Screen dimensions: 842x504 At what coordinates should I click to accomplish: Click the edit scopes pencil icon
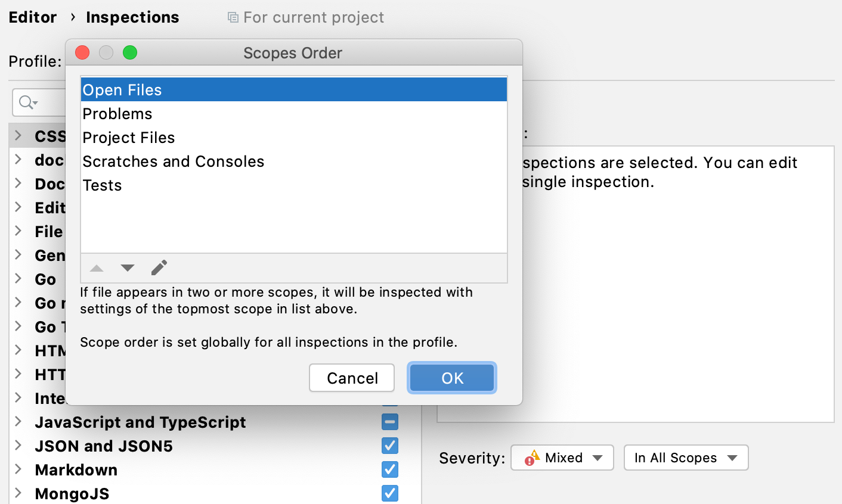(159, 268)
